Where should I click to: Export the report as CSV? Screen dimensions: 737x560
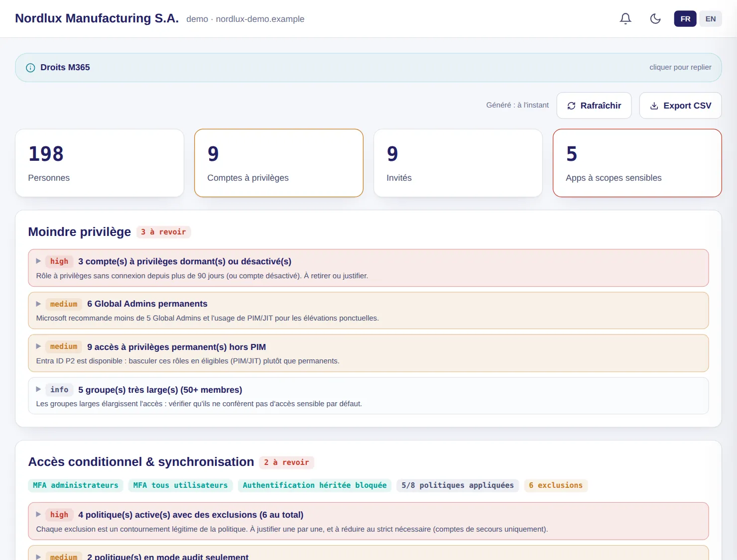point(680,106)
